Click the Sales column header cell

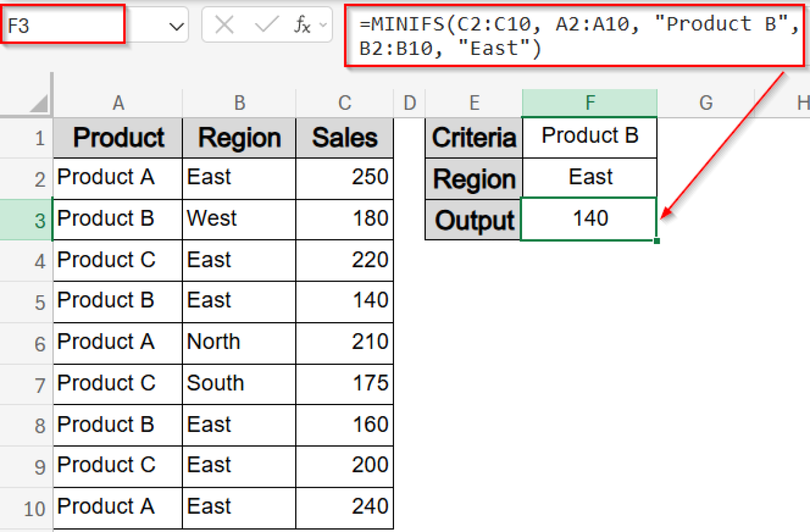[344, 138]
